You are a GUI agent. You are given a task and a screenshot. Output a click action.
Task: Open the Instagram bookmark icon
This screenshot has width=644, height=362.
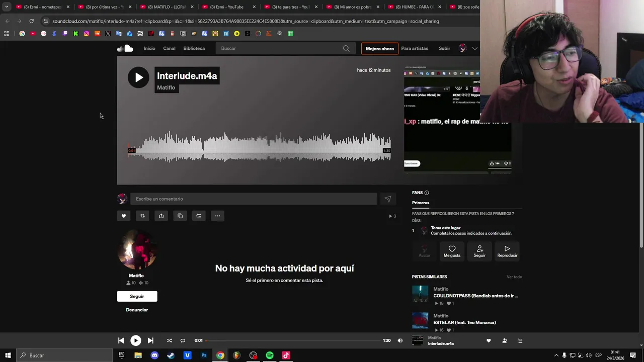[x=87, y=34]
